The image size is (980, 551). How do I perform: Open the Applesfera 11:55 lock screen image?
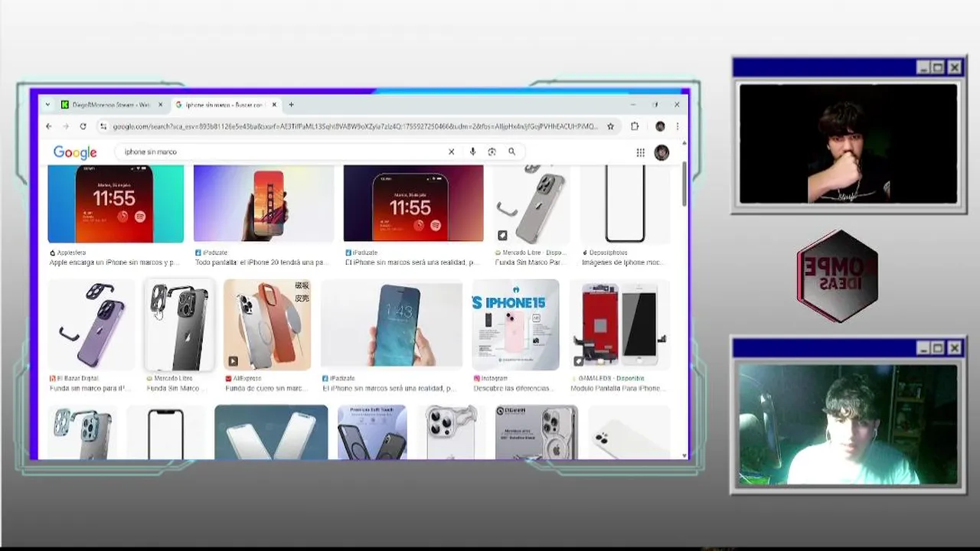tap(116, 204)
